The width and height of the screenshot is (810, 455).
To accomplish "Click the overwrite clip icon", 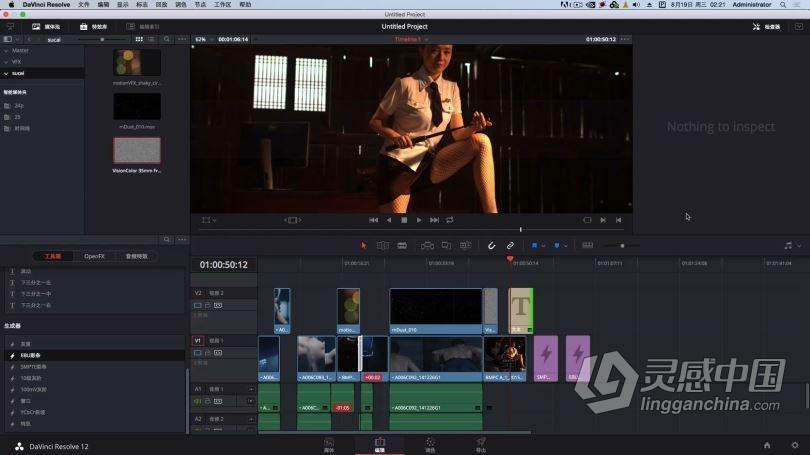I will click(x=446, y=246).
